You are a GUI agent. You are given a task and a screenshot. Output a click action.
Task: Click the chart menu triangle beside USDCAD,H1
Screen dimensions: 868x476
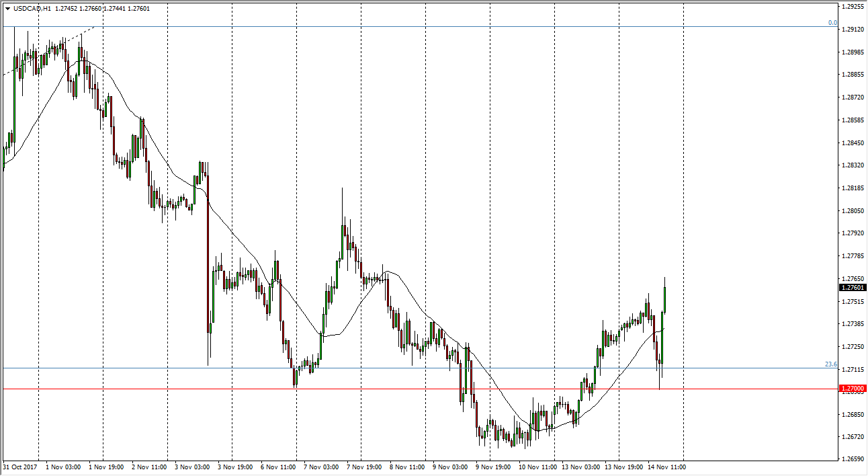coord(7,9)
